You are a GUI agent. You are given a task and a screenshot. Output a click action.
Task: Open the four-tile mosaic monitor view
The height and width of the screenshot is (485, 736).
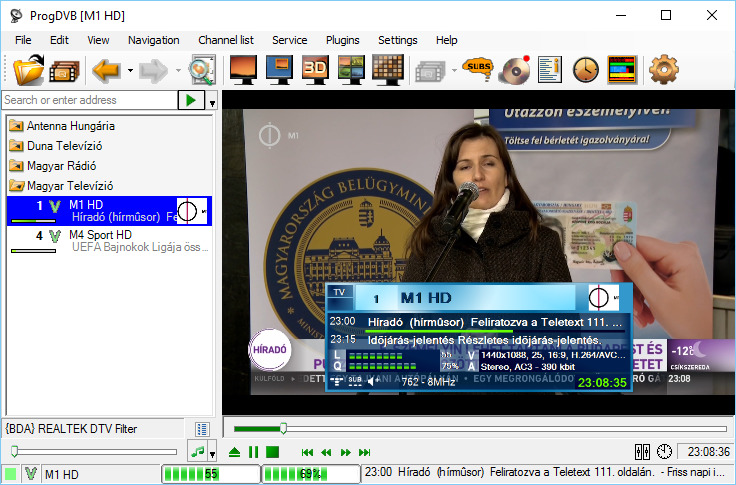[x=351, y=69]
